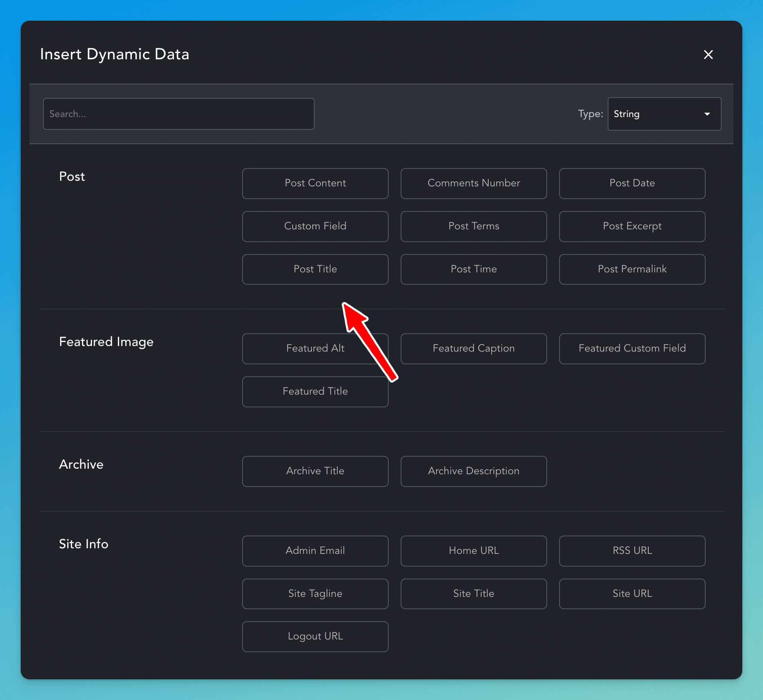Pick Featured Custom Field option
The height and width of the screenshot is (700, 763).
(x=632, y=348)
